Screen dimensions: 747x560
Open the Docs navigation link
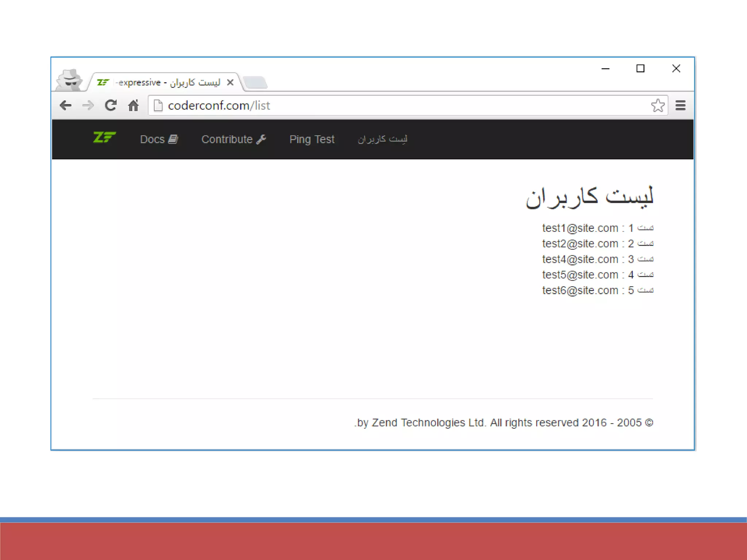click(159, 139)
